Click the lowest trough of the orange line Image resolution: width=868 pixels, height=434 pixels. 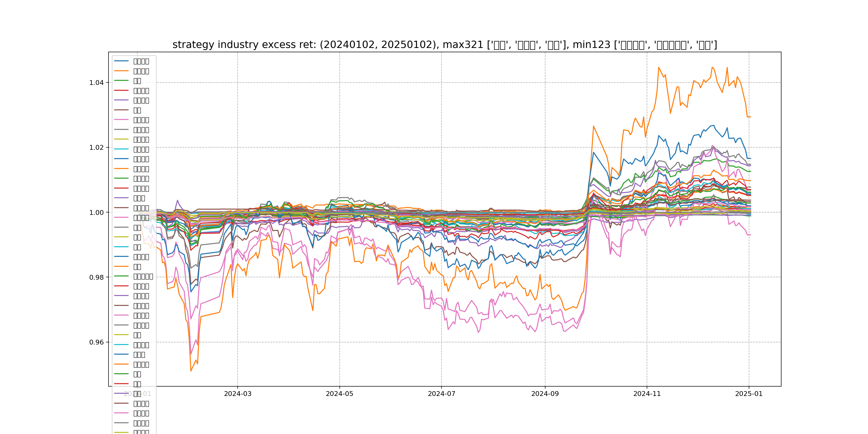pos(191,371)
